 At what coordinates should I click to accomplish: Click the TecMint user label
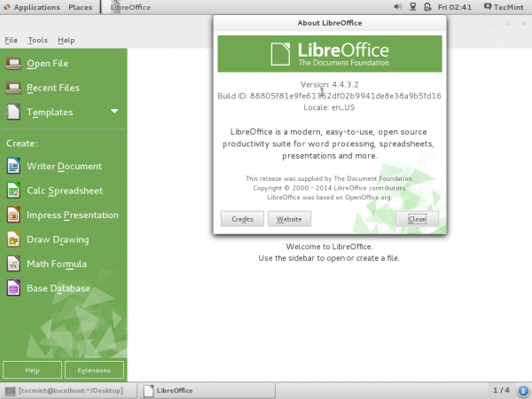pos(509,7)
